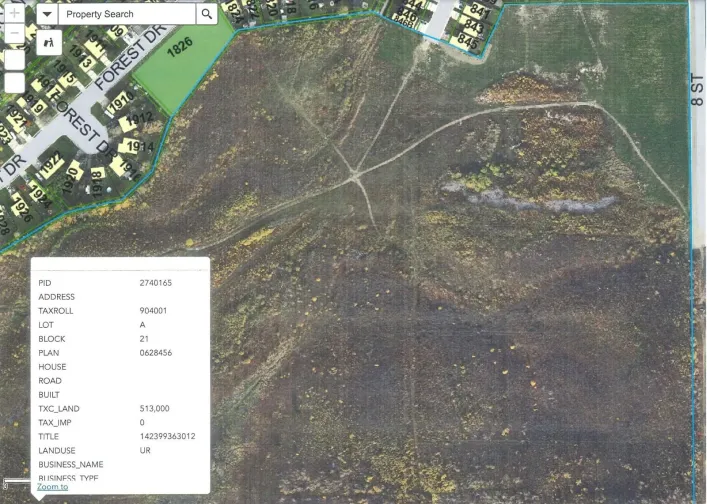Focus the Property Search input field

[127, 14]
